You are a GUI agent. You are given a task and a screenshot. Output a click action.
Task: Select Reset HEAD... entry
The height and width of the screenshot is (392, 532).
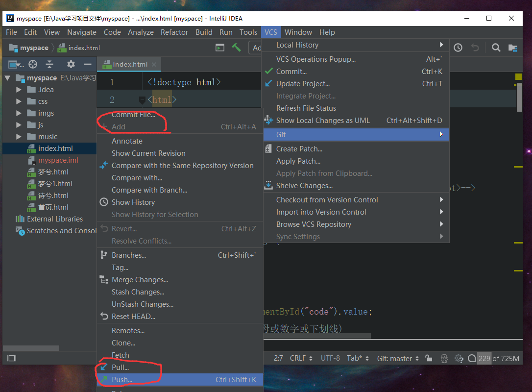(180, 317)
